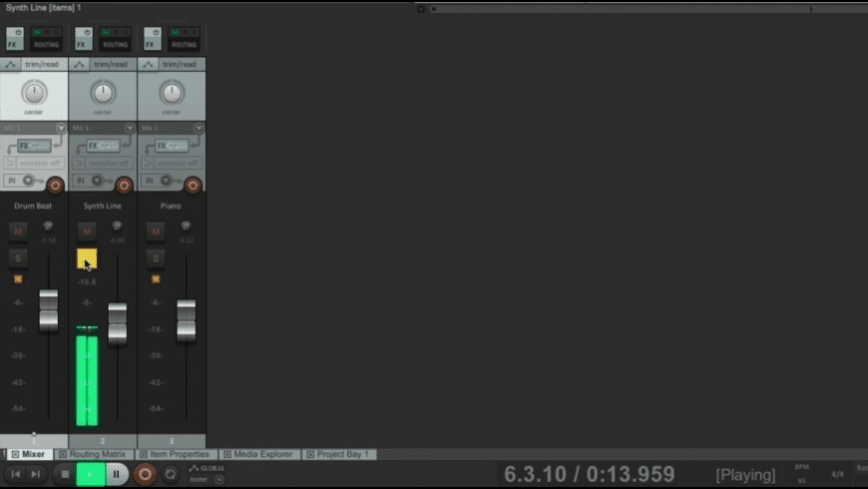This screenshot has width=868, height=489.
Task: Stop playback in the transport
Action: 64,474
